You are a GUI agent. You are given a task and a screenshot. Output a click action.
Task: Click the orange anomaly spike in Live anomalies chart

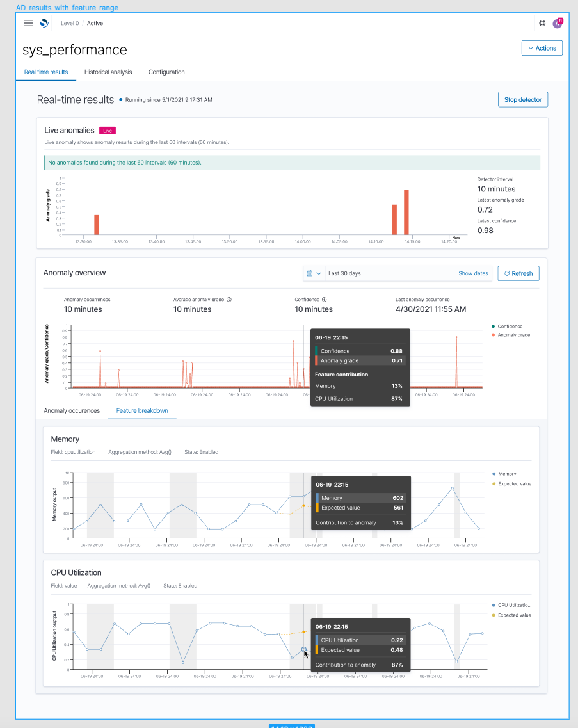pyautogui.click(x=406, y=211)
